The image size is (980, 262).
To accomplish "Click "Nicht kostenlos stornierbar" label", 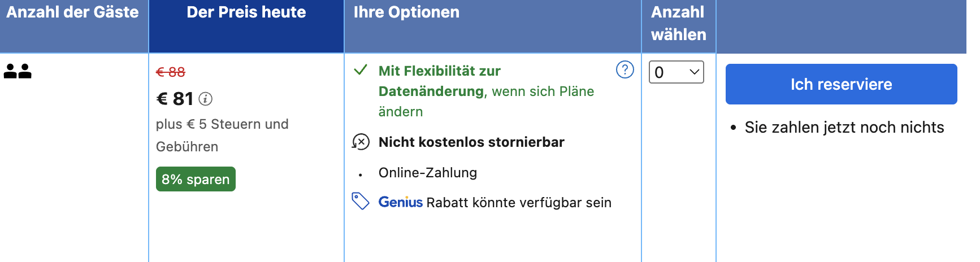I will click(x=471, y=142).
